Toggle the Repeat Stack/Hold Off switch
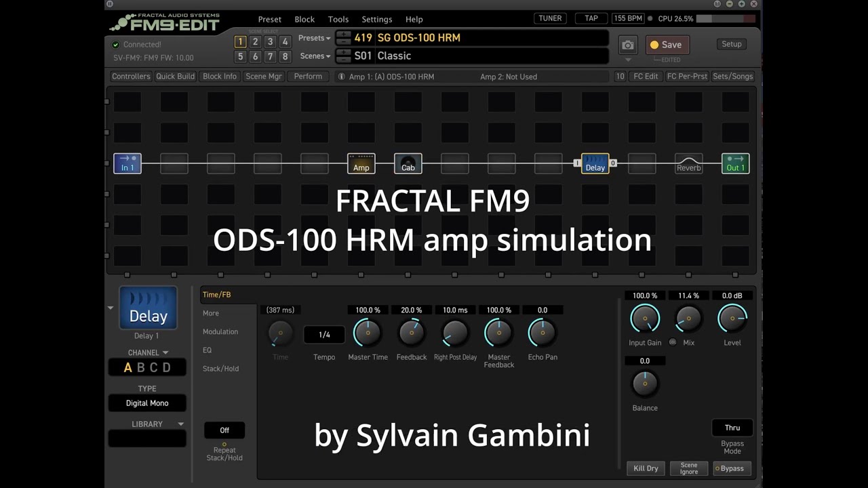Image resolution: width=868 pixels, height=488 pixels. point(224,430)
